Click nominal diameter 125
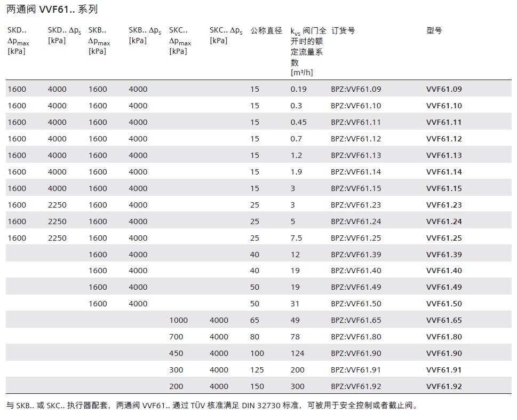 257,370
